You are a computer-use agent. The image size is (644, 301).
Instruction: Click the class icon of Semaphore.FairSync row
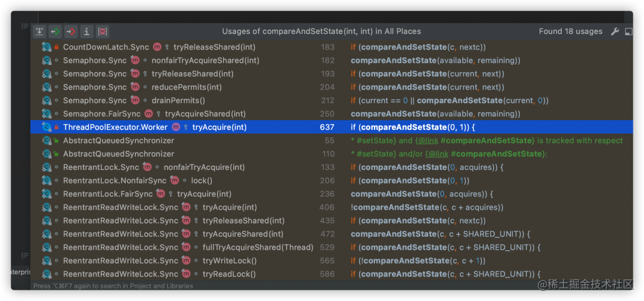coord(47,114)
